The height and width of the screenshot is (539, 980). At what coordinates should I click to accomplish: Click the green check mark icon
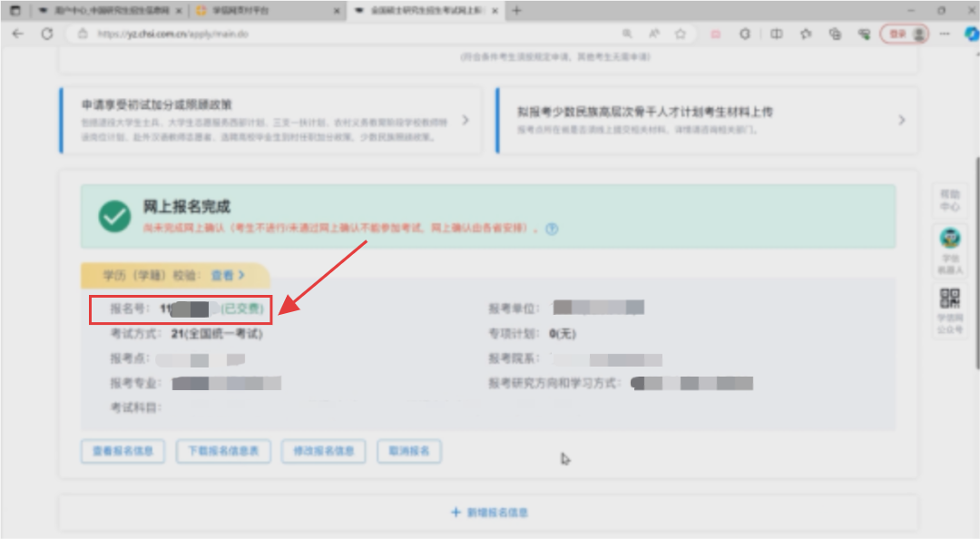point(114,216)
